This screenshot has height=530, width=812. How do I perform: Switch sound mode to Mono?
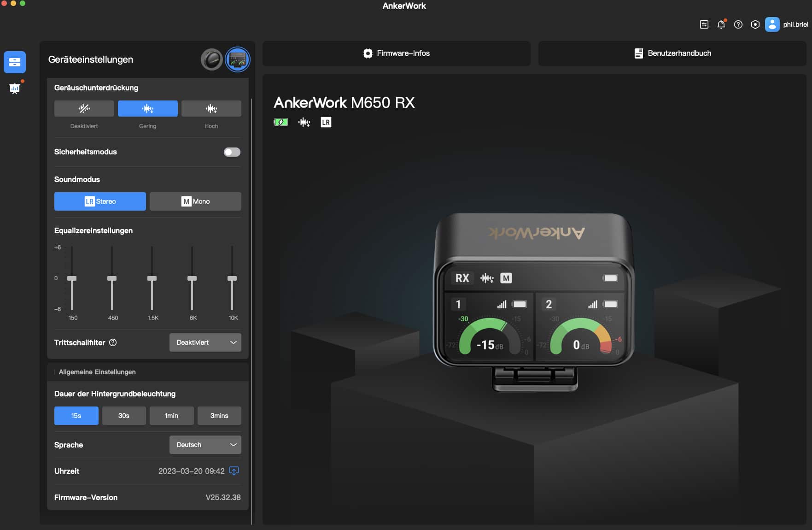click(x=195, y=201)
